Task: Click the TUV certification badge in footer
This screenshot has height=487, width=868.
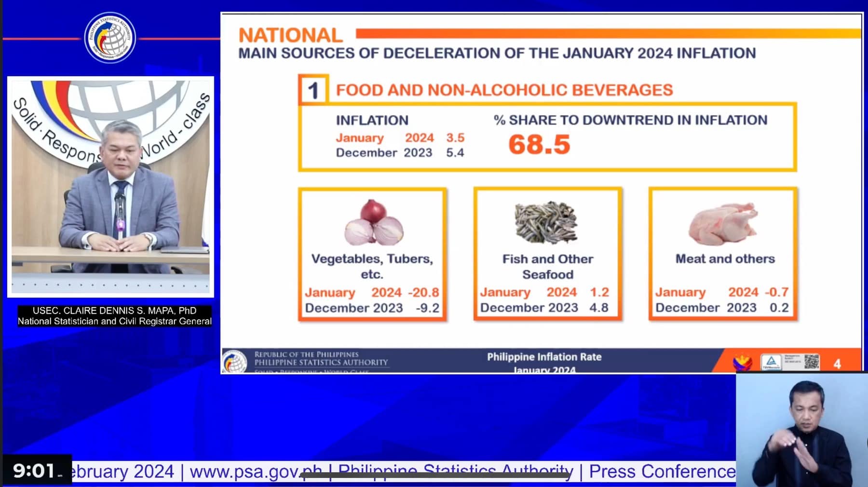Action: click(771, 362)
